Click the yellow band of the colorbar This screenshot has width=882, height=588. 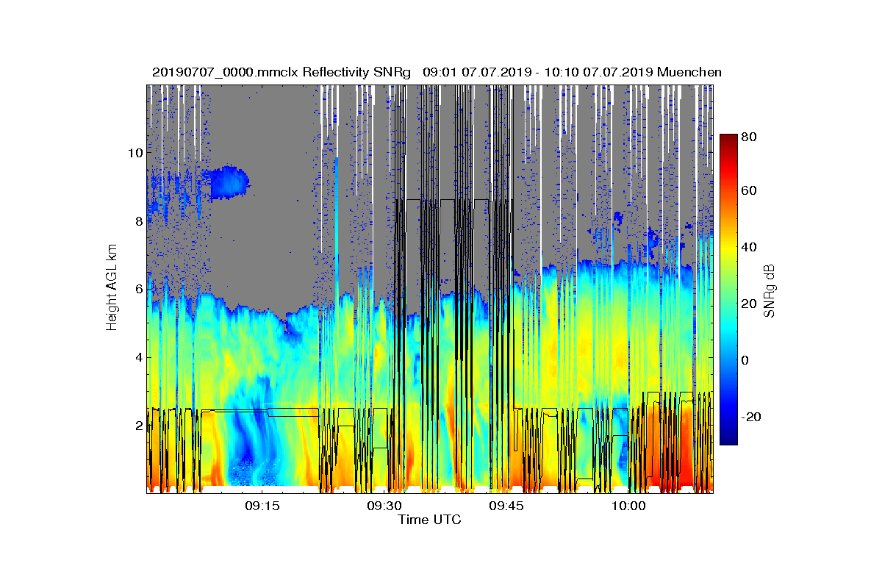click(728, 250)
